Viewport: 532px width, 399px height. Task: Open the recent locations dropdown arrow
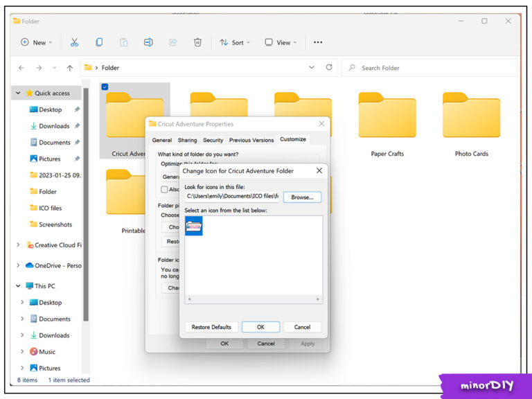pos(54,68)
